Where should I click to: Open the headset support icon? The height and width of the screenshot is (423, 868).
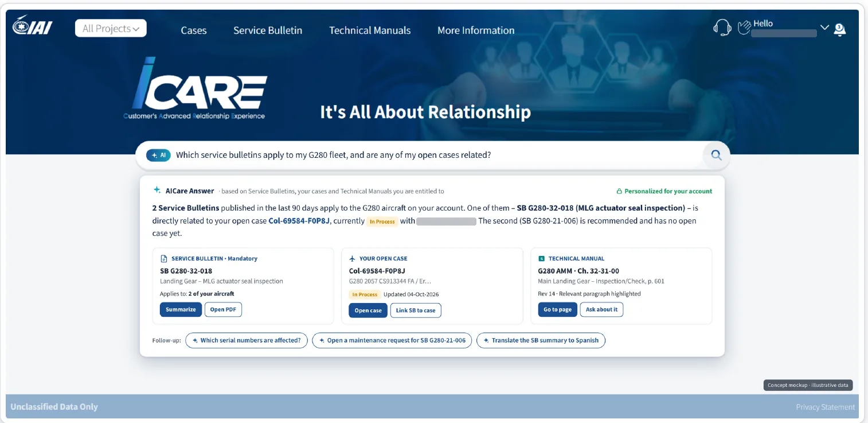pos(722,28)
